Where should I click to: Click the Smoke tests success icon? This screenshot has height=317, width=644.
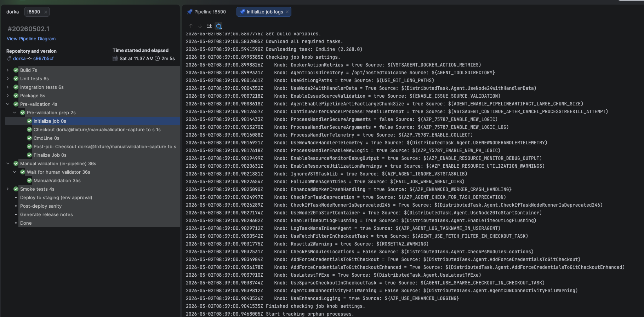tap(16, 189)
